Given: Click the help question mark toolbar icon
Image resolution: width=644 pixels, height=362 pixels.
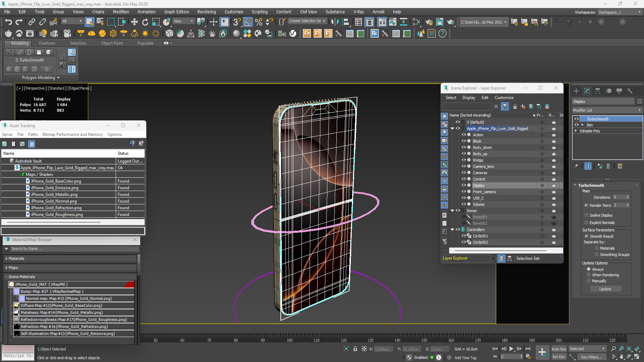Looking at the screenshot, I should click(442, 34).
